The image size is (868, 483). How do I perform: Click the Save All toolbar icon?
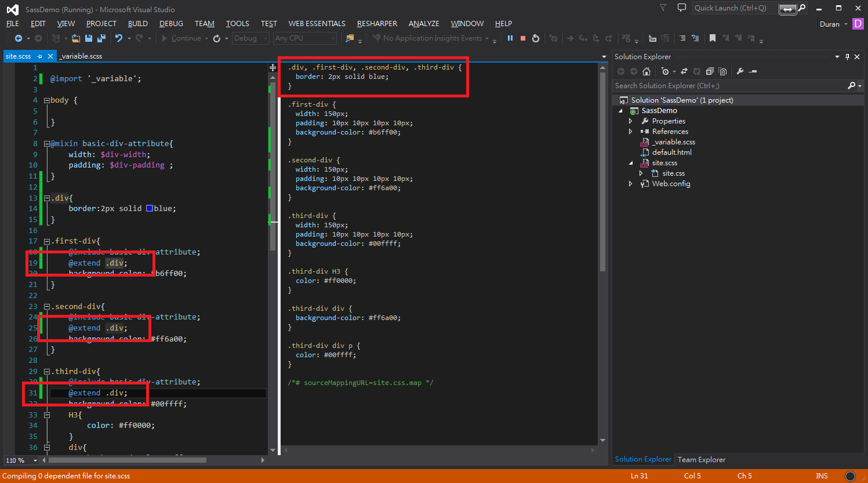[x=101, y=38]
